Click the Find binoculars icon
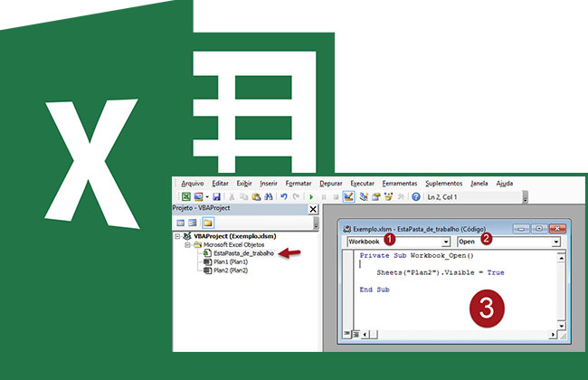This screenshot has height=380, width=588. point(269,196)
